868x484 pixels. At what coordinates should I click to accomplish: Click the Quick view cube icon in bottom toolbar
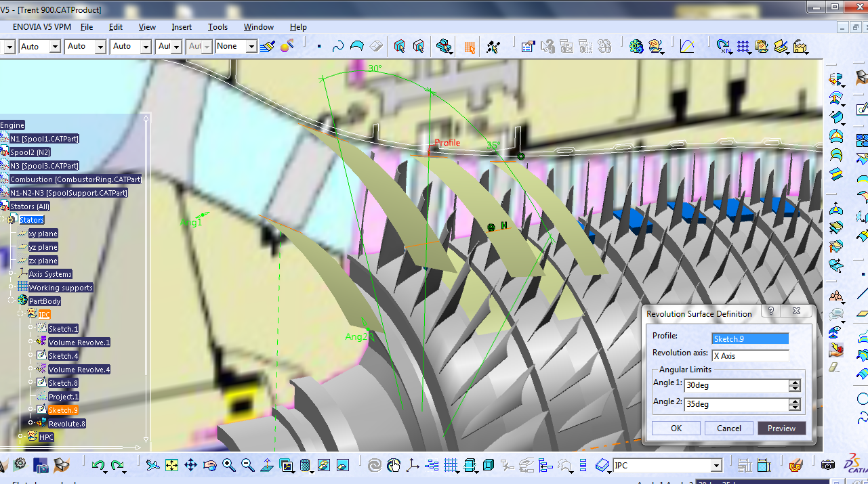pos(489,465)
